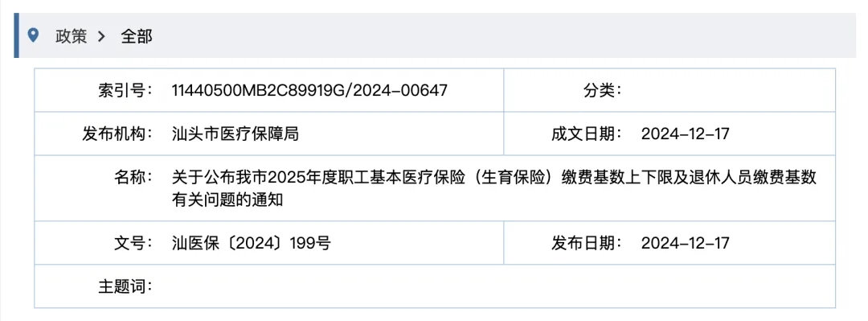Click the 文号 label
This screenshot has height=321, width=868.
click(133, 243)
